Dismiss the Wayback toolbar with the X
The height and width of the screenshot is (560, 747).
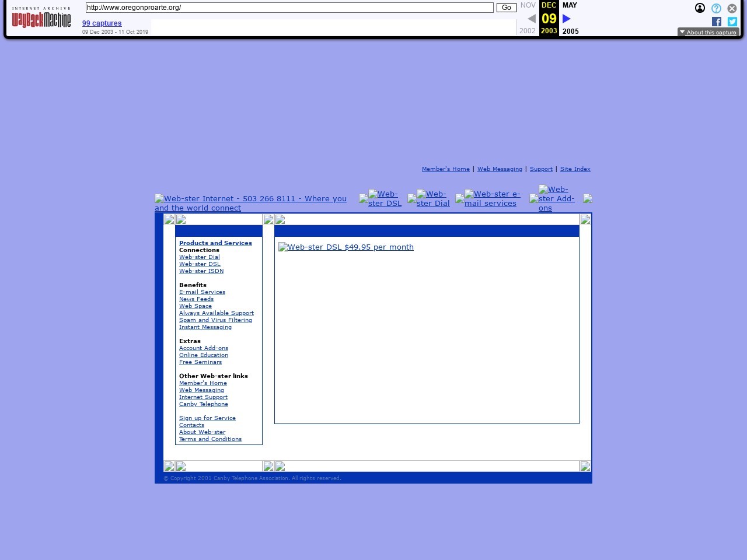[732, 8]
